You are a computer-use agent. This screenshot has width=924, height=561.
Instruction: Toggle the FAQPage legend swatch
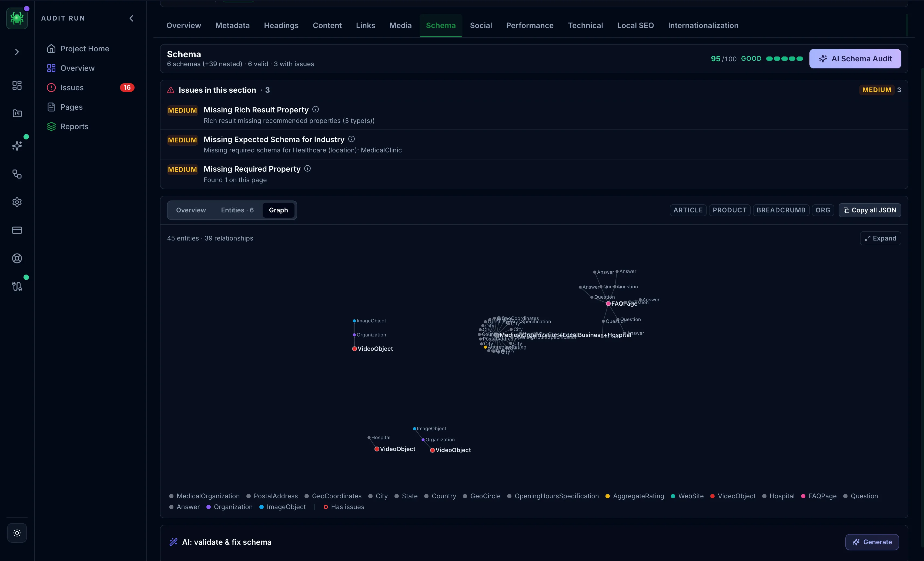pos(803,496)
